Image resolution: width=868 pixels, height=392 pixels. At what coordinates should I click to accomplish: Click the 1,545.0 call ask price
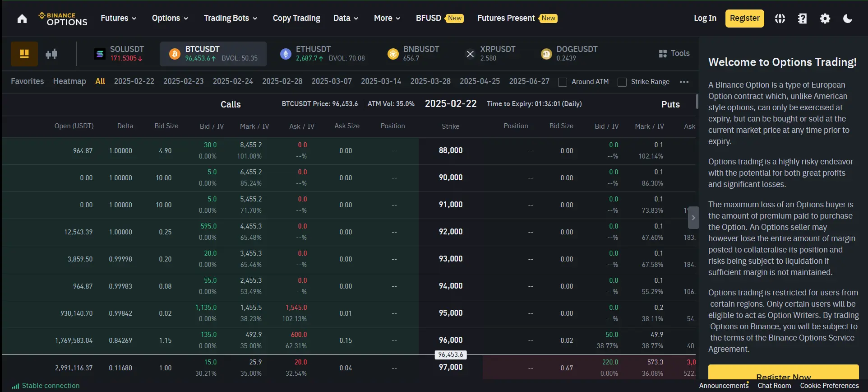point(296,308)
